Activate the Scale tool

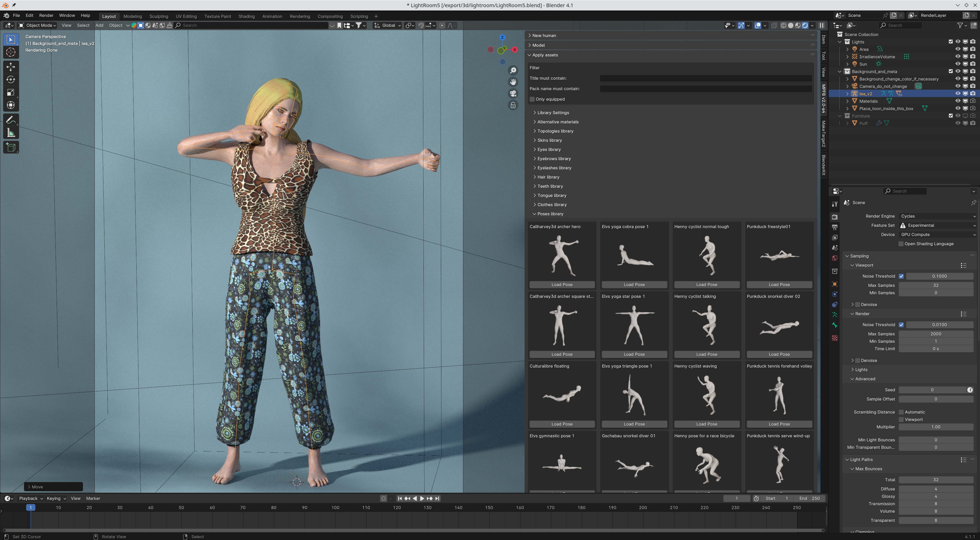point(11,92)
